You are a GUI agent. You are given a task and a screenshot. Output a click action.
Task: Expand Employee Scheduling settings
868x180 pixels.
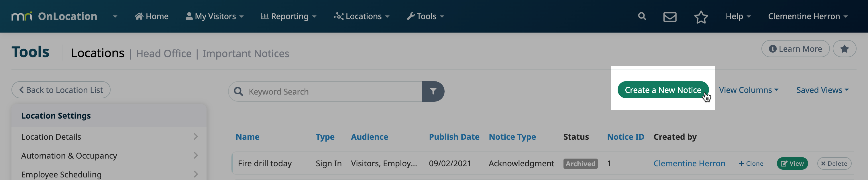(x=109, y=174)
